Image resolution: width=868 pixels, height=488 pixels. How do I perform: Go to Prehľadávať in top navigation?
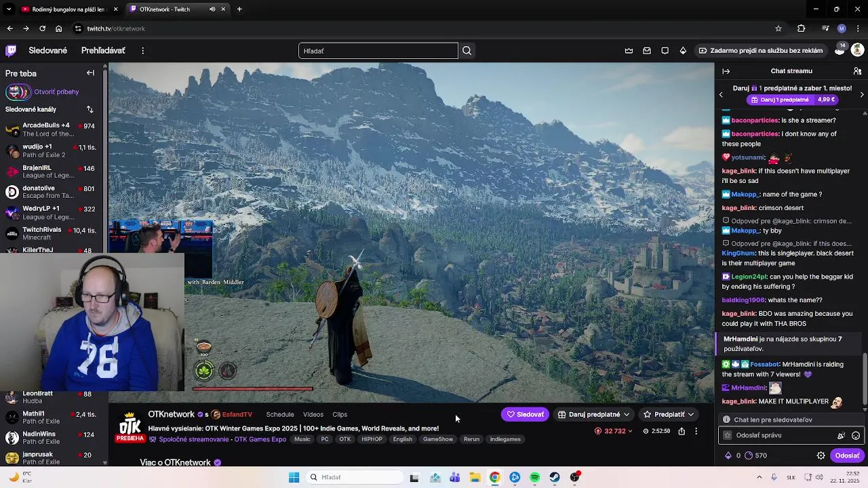[x=103, y=51]
